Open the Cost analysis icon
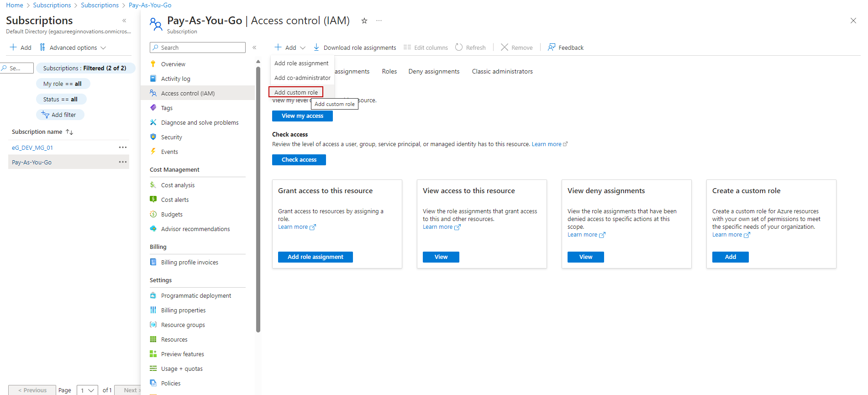Screen dimensions: 868x395 [x=153, y=185]
